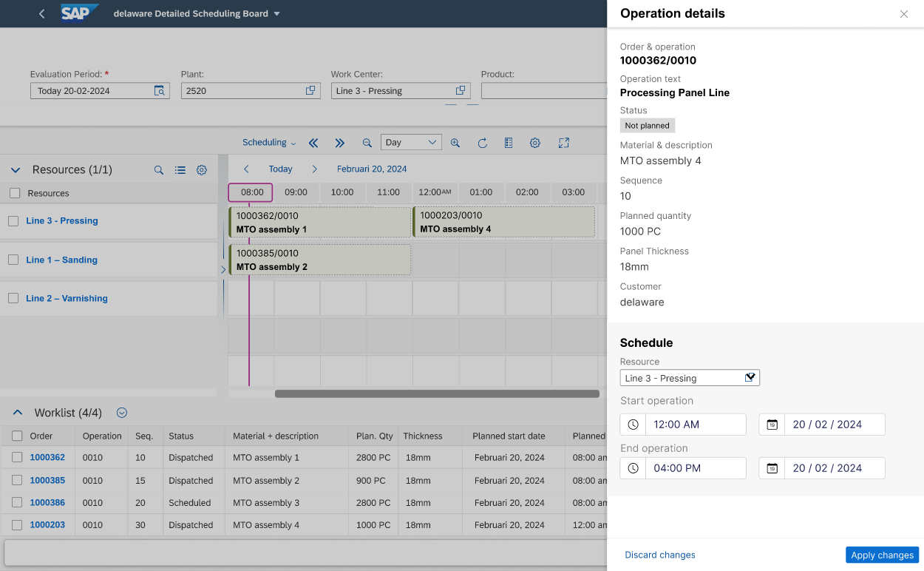924x571 pixels.
Task: Search resources with magnifier icon
Action: (158, 170)
